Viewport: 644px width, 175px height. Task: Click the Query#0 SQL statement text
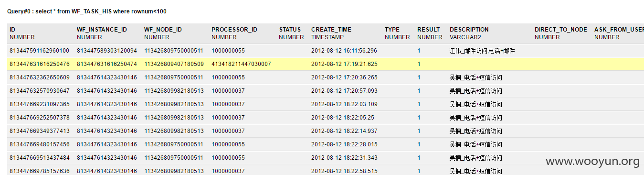(87, 11)
